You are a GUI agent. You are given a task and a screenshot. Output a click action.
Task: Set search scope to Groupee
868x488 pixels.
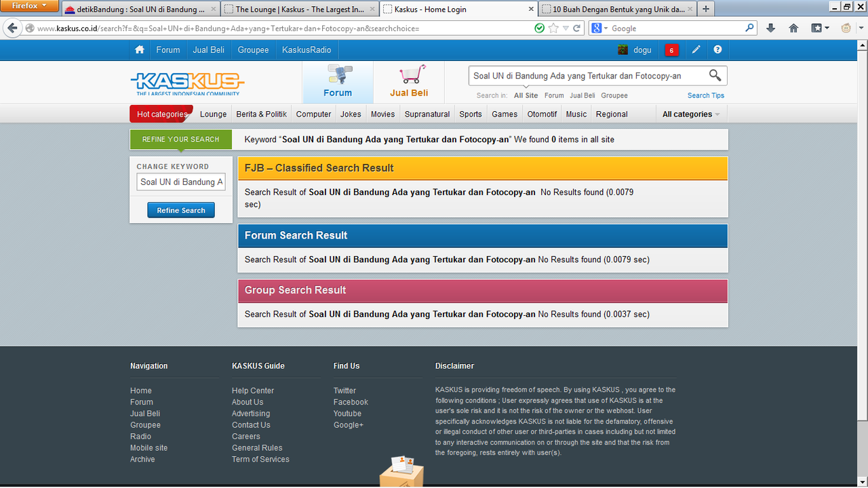pos(614,96)
